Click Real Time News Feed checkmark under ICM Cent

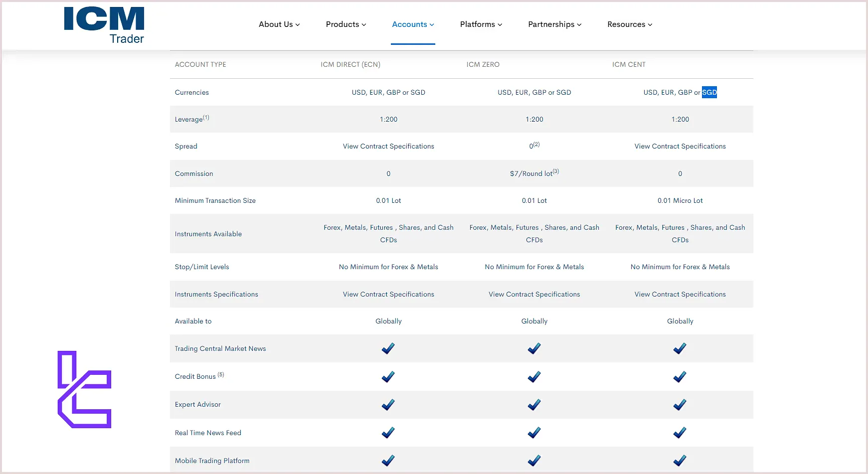[x=680, y=433]
